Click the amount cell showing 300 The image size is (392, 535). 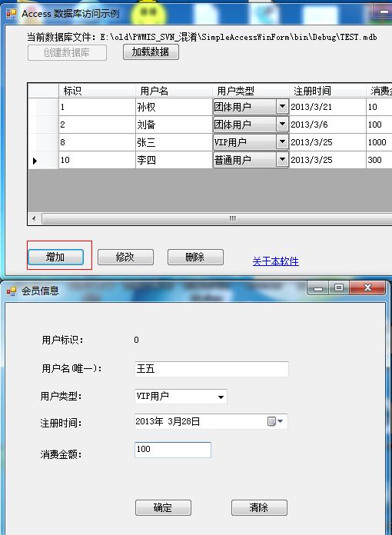pos(379,160)
